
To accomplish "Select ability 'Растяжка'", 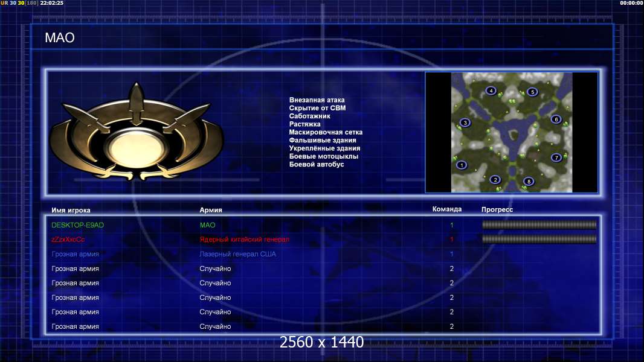I will click(304, 124).
